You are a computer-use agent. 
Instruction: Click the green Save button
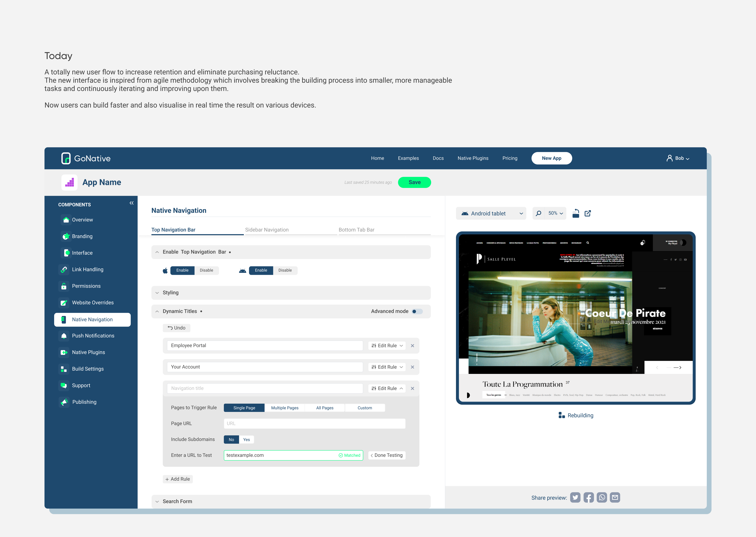click(x=414, y=182)
